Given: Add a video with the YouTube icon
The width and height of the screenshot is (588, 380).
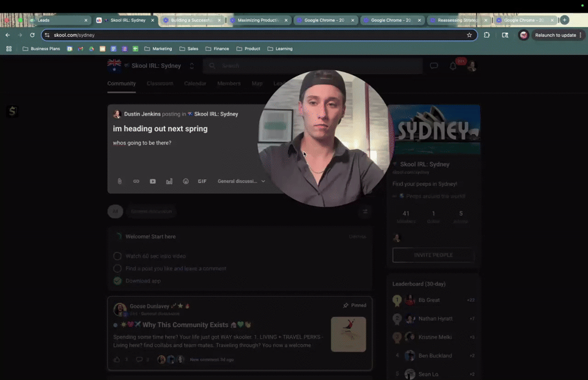Looking at the screenshot, I should (153, 181).
